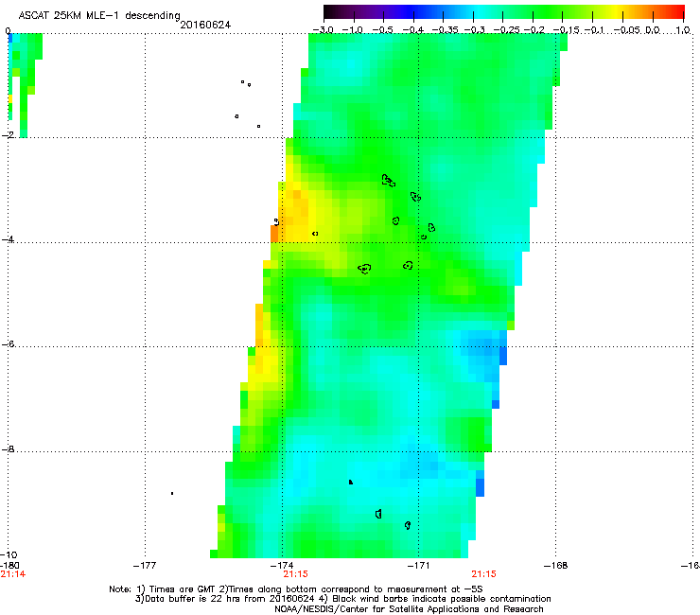Select the '-0.25' color scale label
700x615 pixels.
(506, 30)
